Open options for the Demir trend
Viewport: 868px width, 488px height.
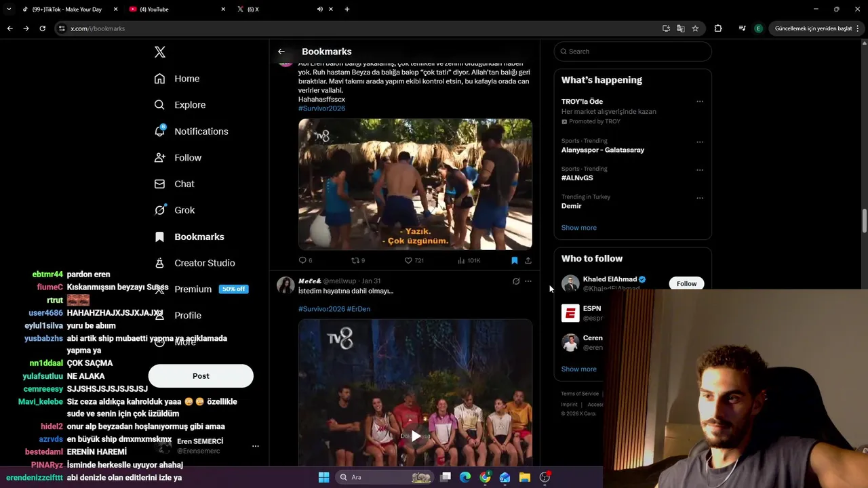pyautogui.click(x=700, y=198)
